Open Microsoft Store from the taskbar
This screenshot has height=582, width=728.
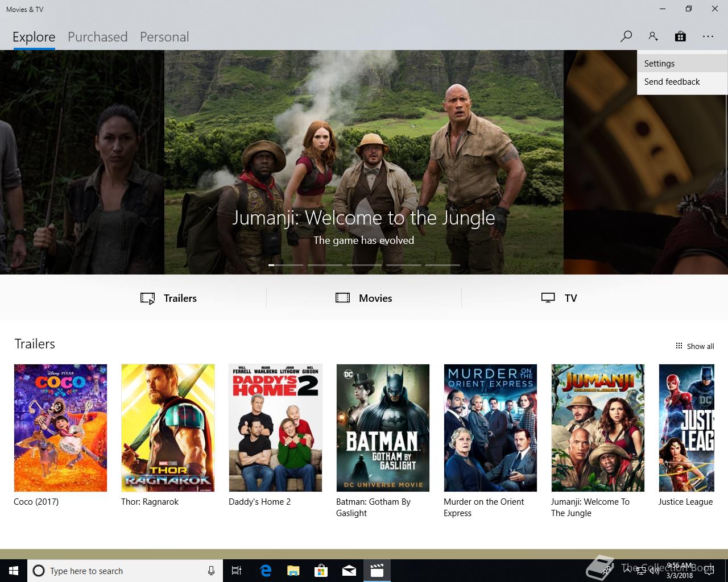[x=321, y=571]
